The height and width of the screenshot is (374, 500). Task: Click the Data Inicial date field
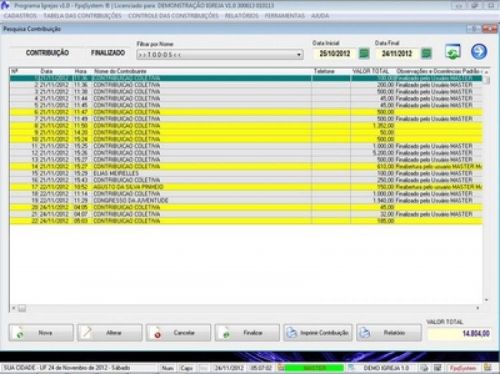coord(335,53)
